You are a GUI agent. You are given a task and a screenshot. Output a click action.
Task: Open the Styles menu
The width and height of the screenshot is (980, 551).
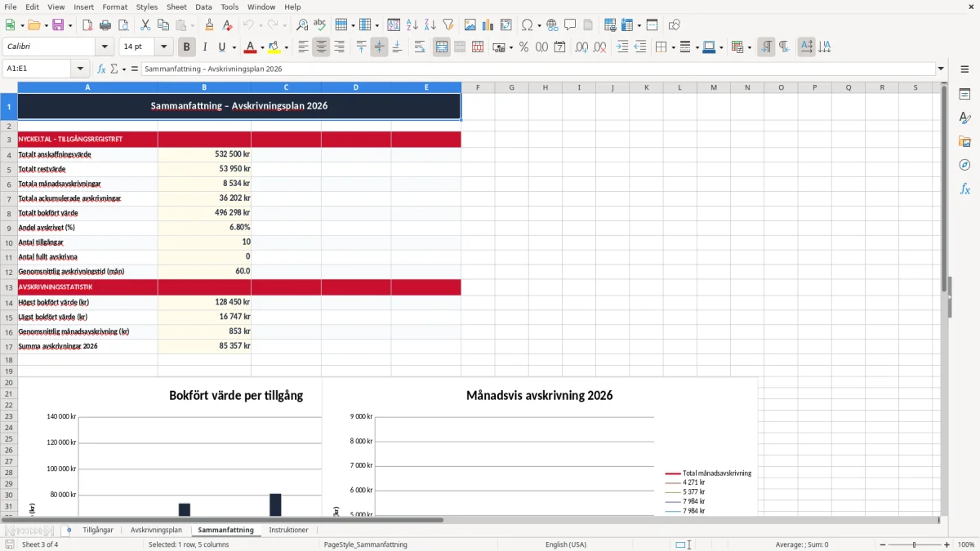coord(147,7)
